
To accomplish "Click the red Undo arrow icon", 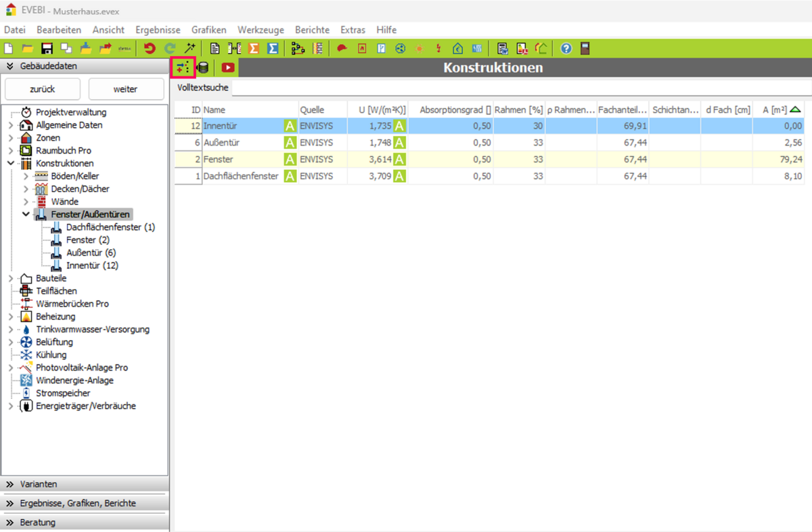I will coord(150,49).
